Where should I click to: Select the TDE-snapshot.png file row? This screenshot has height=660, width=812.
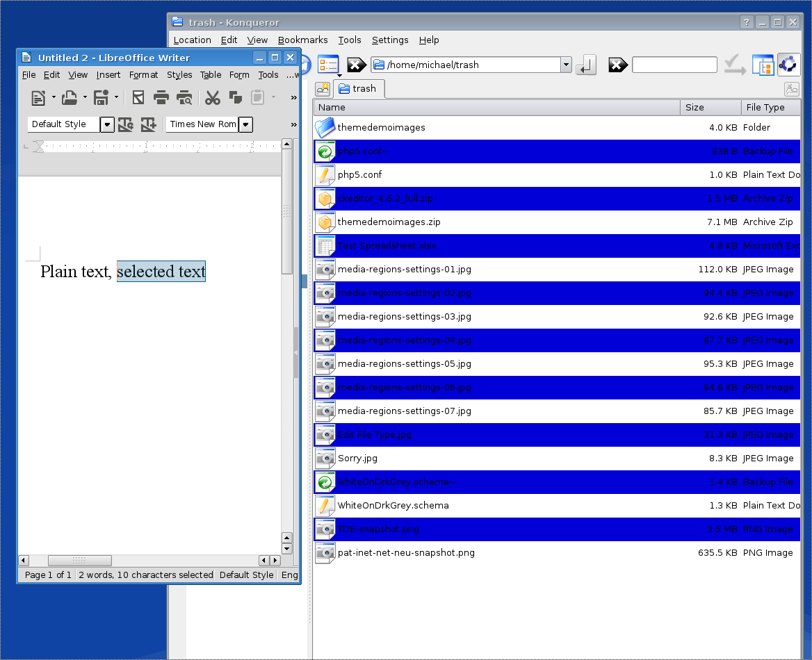557,529
